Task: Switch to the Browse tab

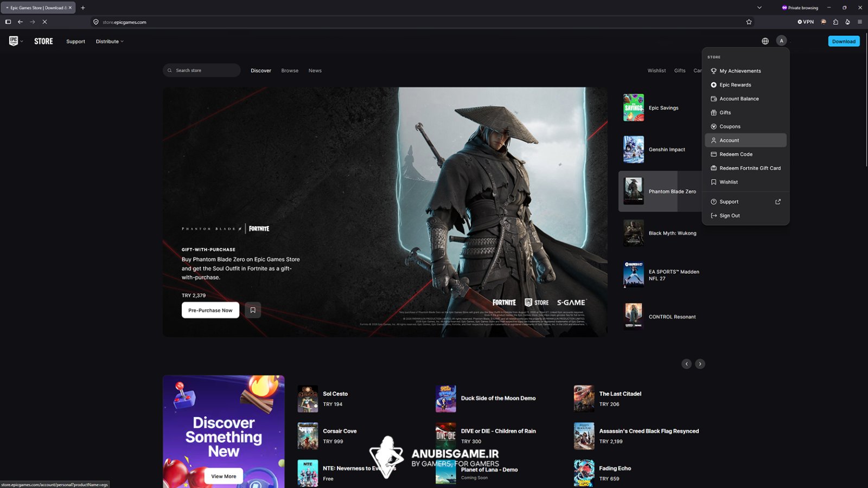Action: click(x=290, y=70)
